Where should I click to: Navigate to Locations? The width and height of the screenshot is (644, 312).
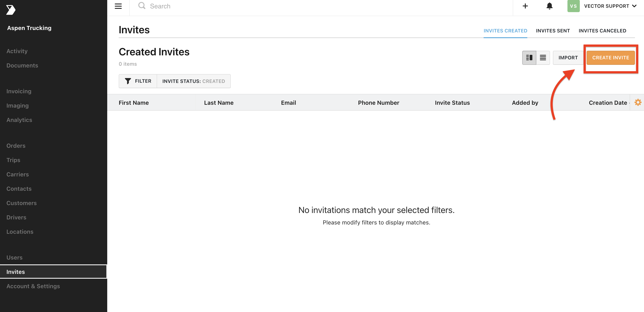point(20,232)
